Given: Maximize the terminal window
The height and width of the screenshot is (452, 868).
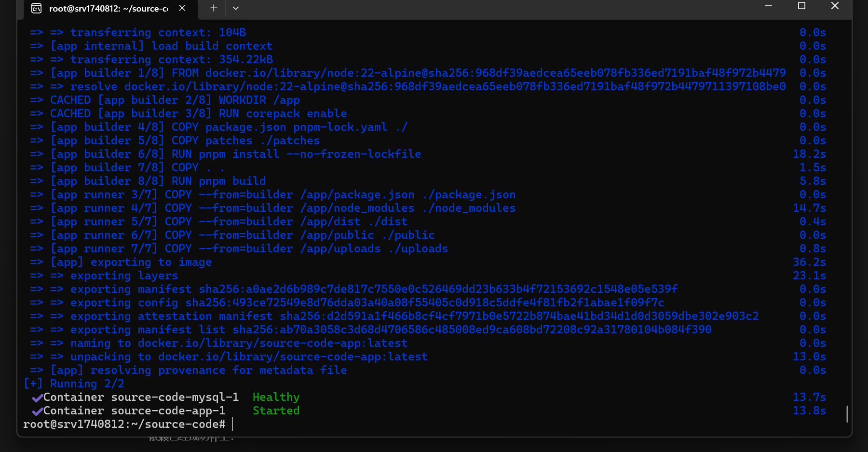Looking at the screenshot, I should pyautogui.click(x=801, y=6).
